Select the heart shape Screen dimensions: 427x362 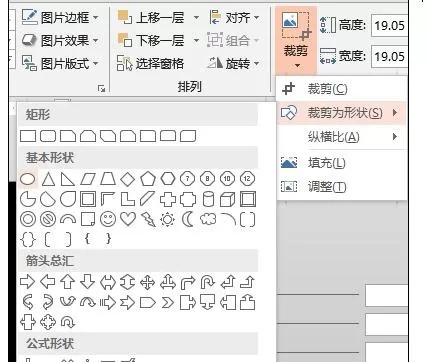(128, 219)
